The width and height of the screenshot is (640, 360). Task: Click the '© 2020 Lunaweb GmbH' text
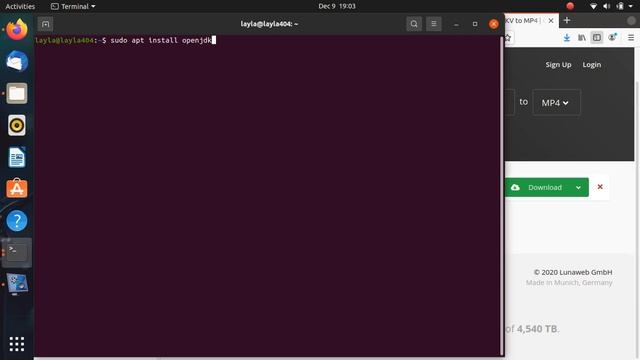pyautogui.click(x=573, y=272)
